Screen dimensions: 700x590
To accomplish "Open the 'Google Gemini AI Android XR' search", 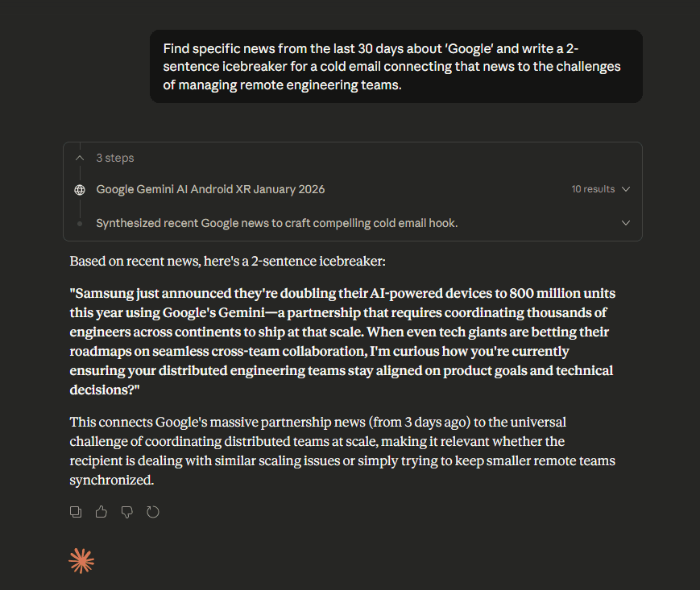I will 210,189.
